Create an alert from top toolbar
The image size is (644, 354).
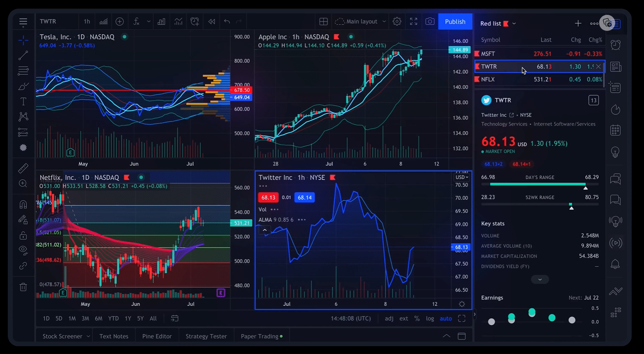(195, 21)
